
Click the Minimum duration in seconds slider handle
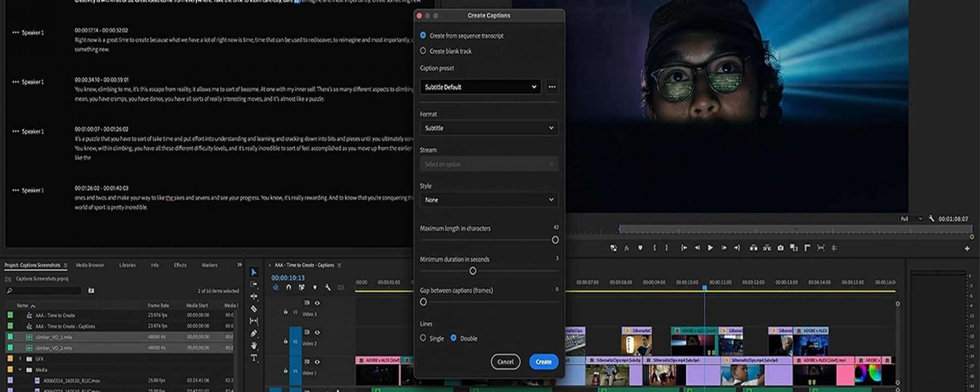tap(472, 271)
